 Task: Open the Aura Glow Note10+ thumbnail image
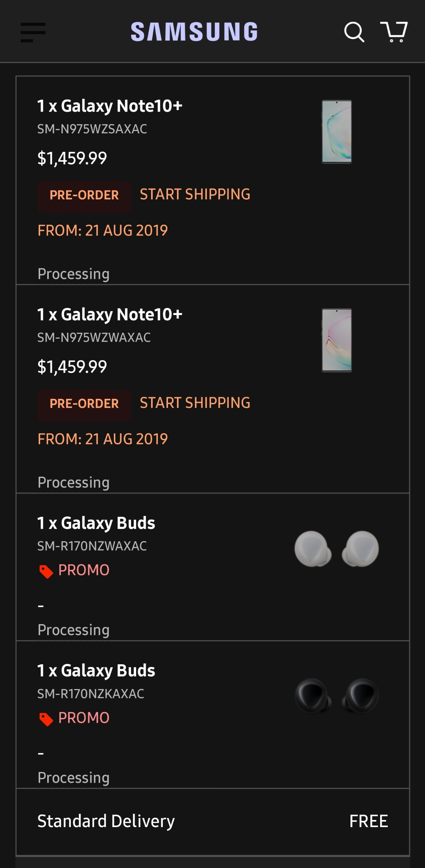point(337,132)
